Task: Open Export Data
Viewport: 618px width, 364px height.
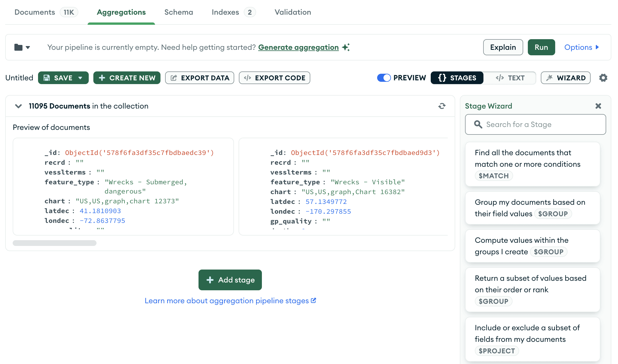Action: (199, 78)
